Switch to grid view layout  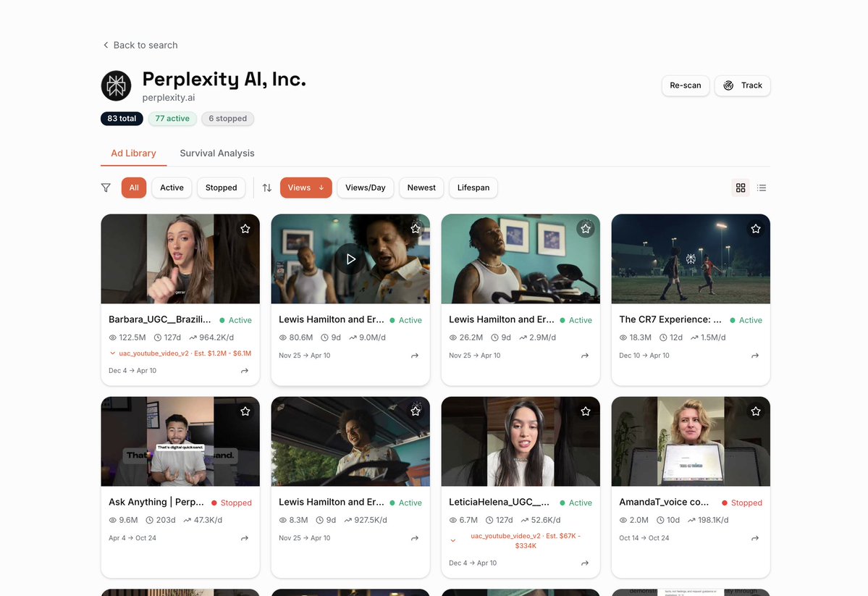pos(741,188)
